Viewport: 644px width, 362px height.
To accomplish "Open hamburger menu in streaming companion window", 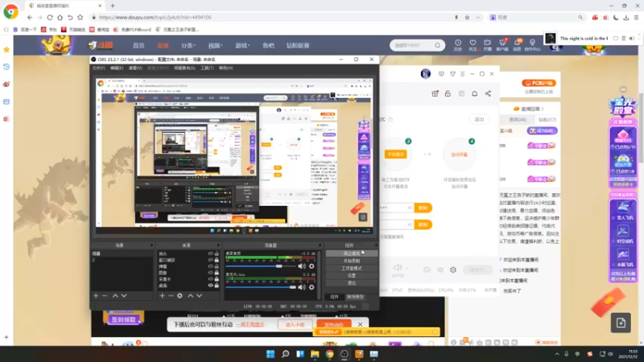I will (462, 74).
